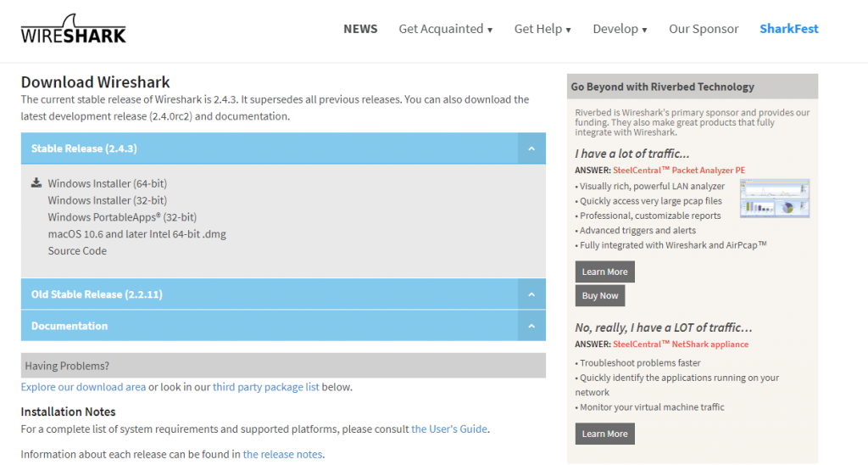Image resolution: width=868 pixels, height=465 pixels.
Task: Download Windows Installer (32-bit)
Action: (108, 200)
